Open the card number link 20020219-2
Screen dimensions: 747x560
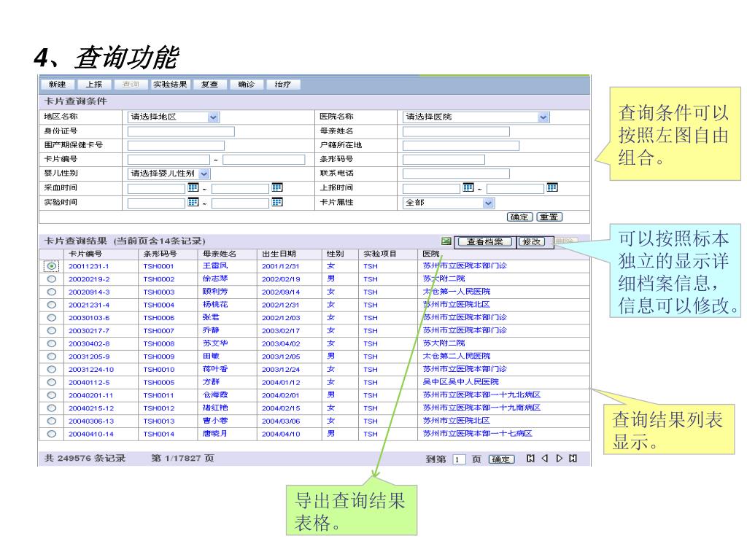tap(88, 279)
